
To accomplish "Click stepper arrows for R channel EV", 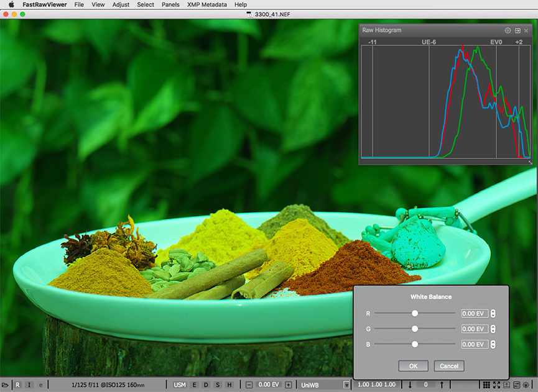I will click(493, 314).
